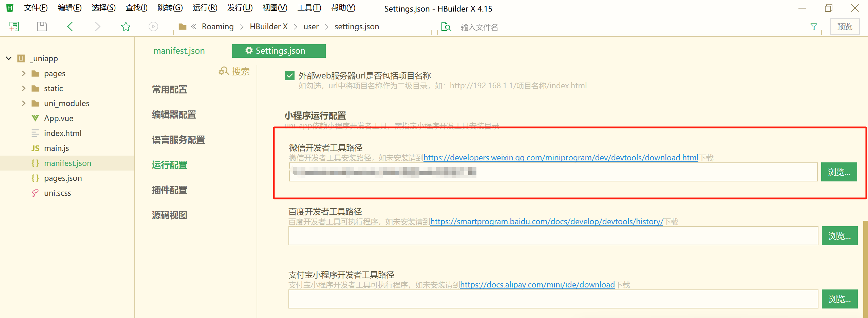The height and width of the screenshot is (318, 868).
Task: Open the 运行(R) menu
Action: [x=205, y=8]
